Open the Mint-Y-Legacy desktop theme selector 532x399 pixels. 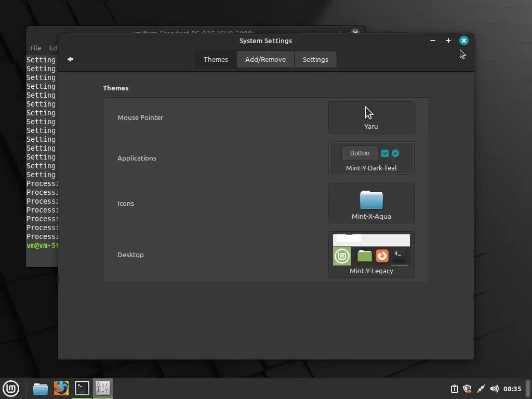[x=371, y=255]
